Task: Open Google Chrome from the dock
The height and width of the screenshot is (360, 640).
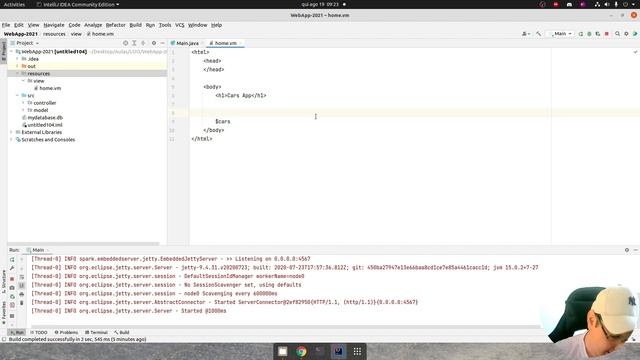Action: (301, 351)
